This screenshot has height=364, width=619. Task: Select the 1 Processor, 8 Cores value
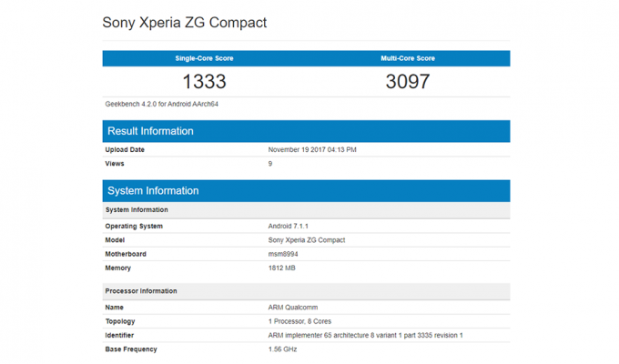coord(299,321)
